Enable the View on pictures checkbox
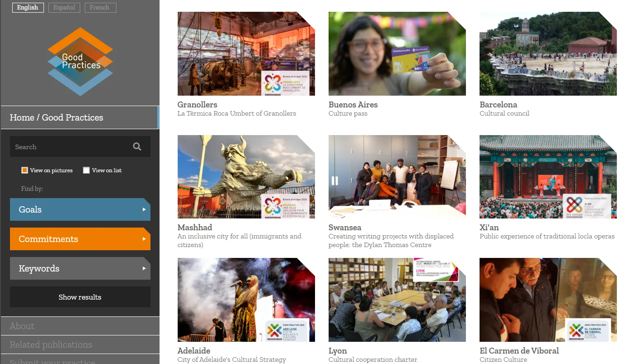This screenshot has width=635, height=364. point(24,170)
